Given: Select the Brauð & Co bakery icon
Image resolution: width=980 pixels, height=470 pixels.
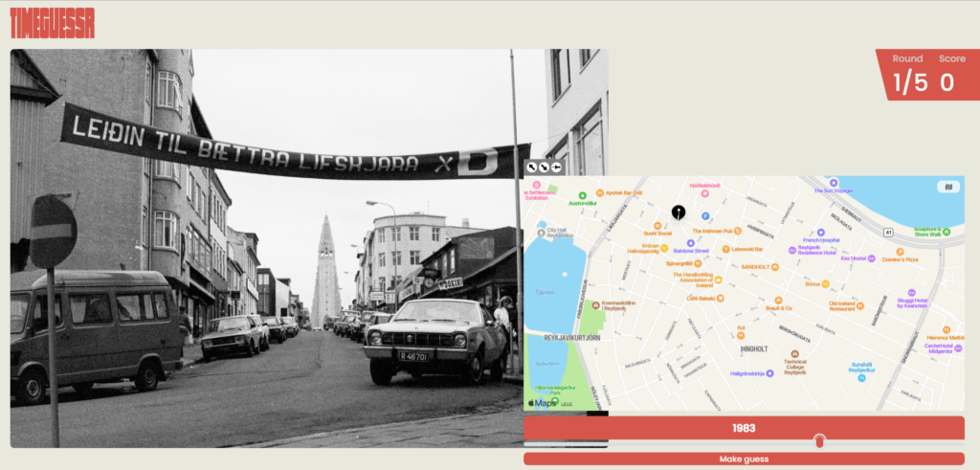Looking at the screenshot, I should [x=779, y=300].
